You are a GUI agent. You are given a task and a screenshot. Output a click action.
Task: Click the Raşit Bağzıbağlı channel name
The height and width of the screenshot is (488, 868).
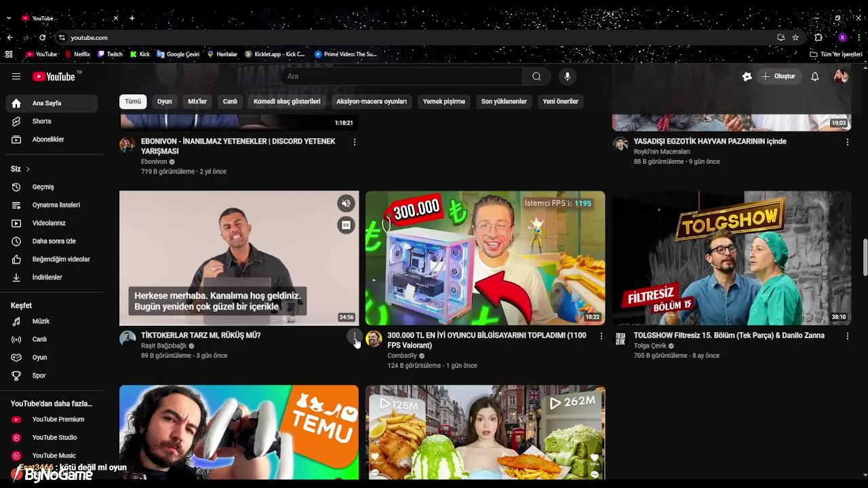[163, 346]
